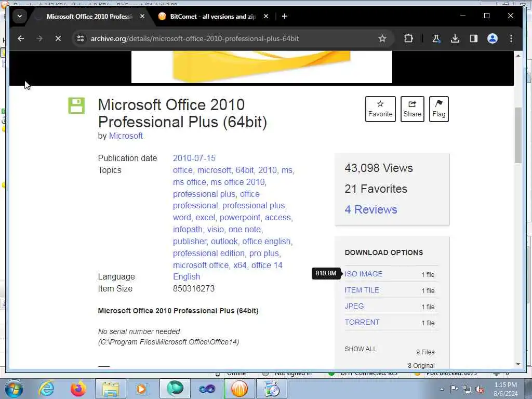Click the Flag button
532x399 pixels.
pos(438,109)
